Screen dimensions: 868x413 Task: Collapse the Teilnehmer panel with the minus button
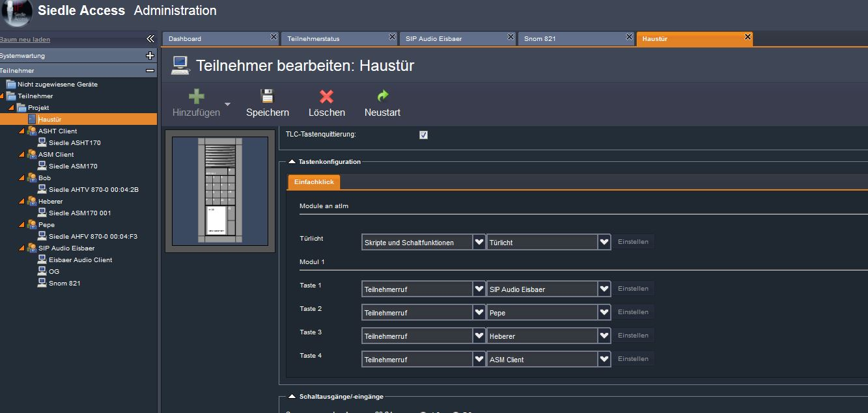coord(150,70)
